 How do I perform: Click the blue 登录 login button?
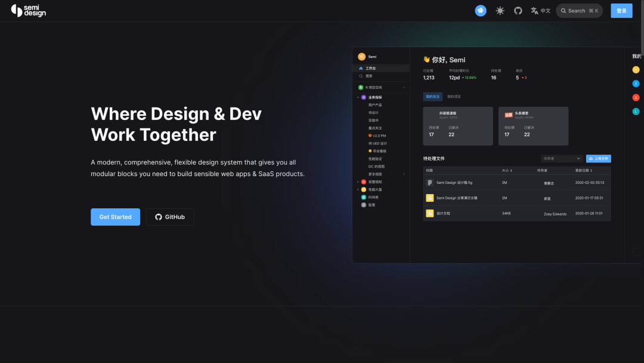[621, 11]
